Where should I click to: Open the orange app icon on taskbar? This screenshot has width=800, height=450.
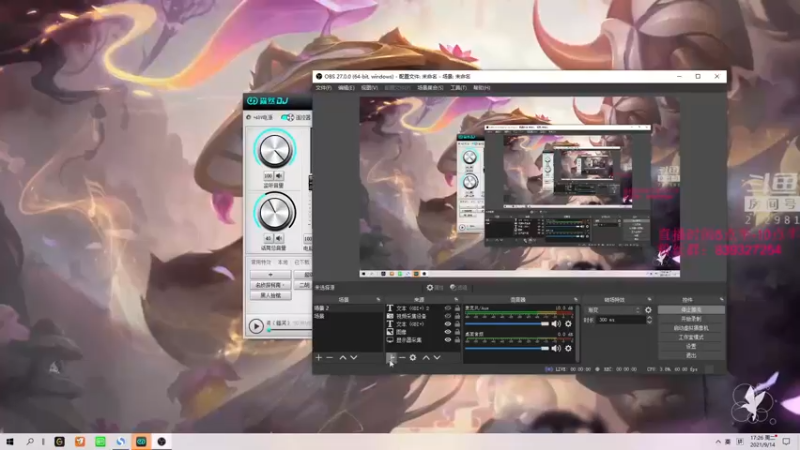pyautogui.click(x=80, y=441)
